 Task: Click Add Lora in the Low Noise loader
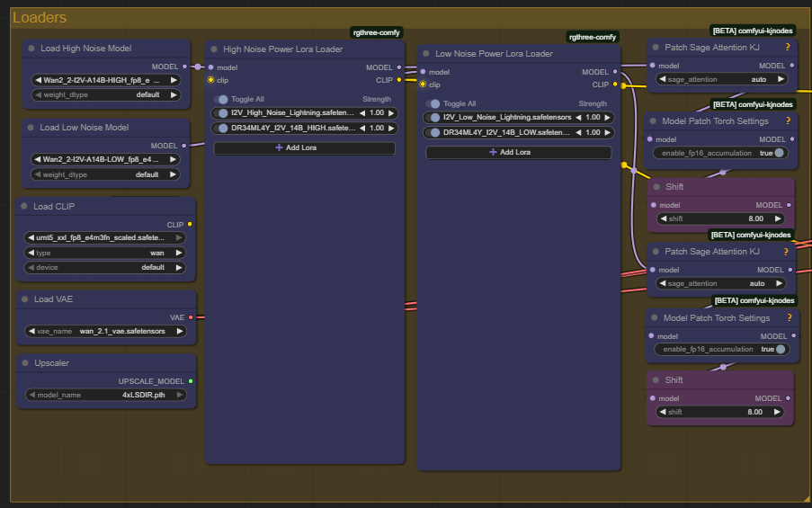pos(516,152)
